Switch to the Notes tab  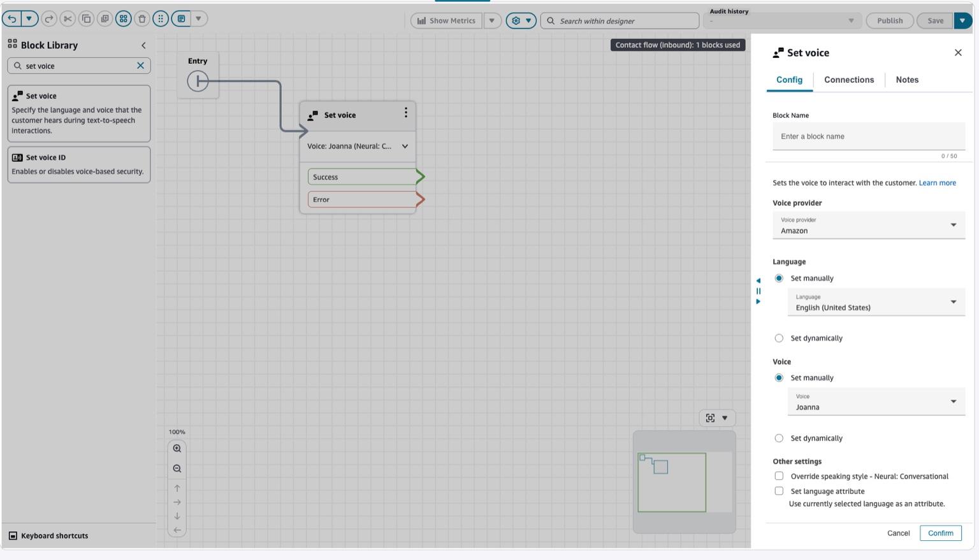(906, 80)
